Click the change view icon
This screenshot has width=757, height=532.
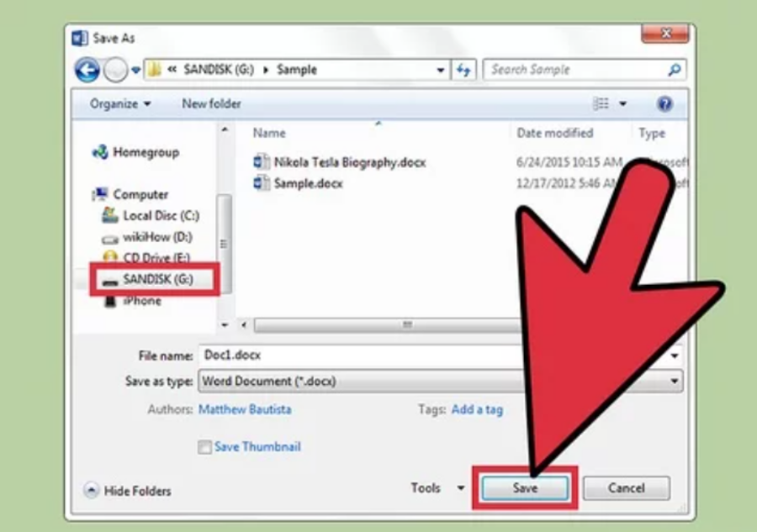601,104
